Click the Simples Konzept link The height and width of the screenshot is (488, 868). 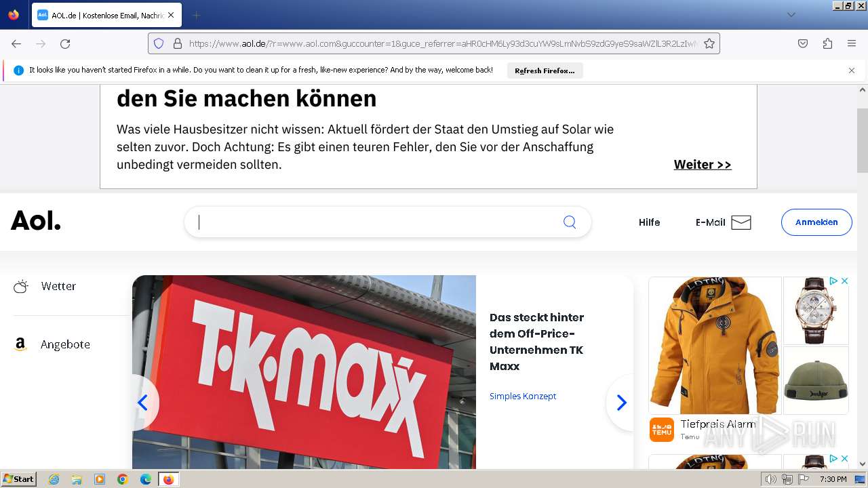(523, 396)
